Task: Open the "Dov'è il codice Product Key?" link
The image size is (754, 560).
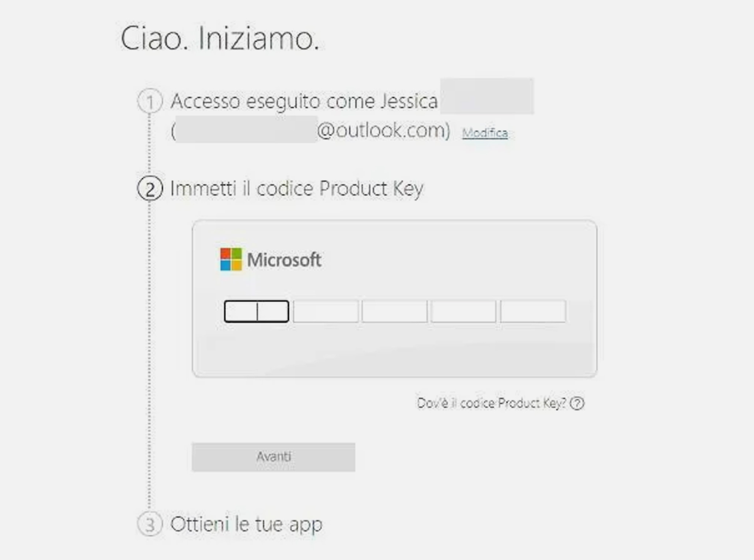Action: [491, 403]
